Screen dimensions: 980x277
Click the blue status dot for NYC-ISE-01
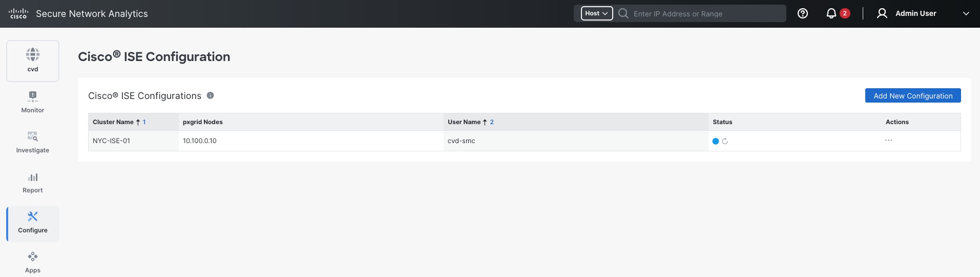[x=716, y=141]
